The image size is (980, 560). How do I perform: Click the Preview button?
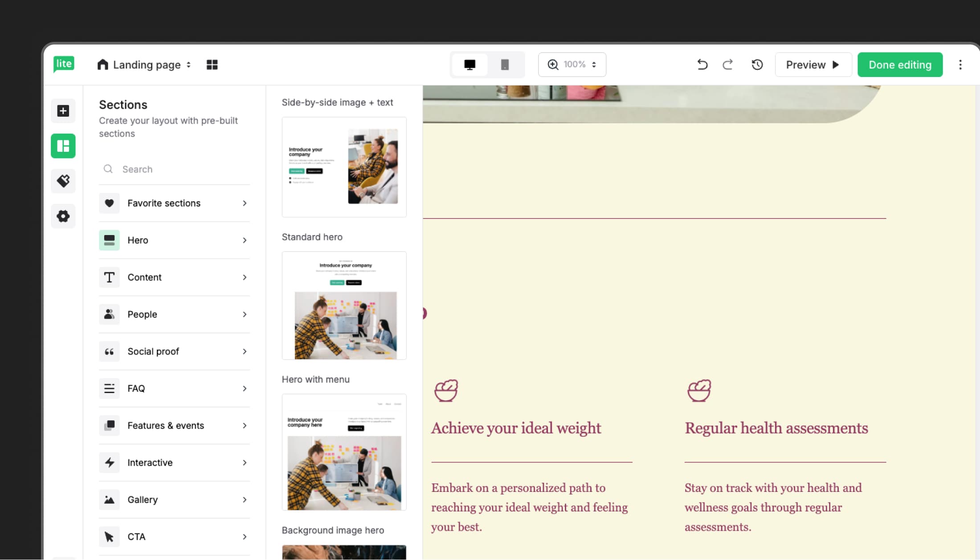[x=813, y=65]
